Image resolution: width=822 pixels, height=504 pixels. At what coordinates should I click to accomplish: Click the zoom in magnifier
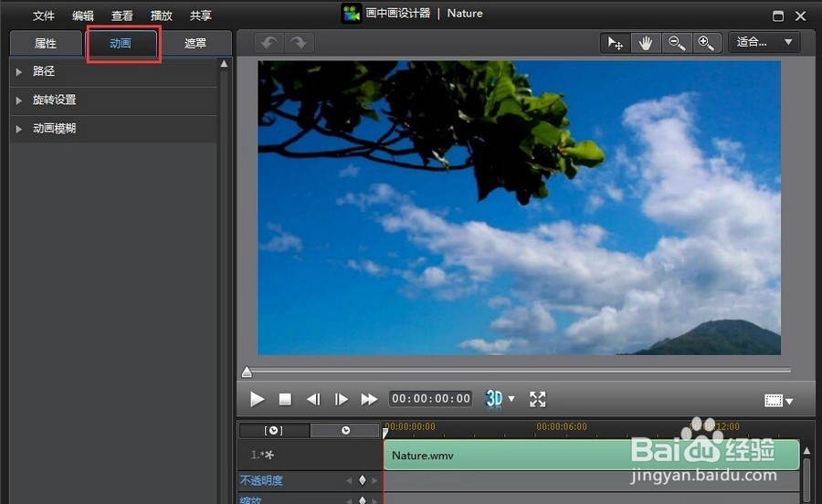(x=707, y=42)
